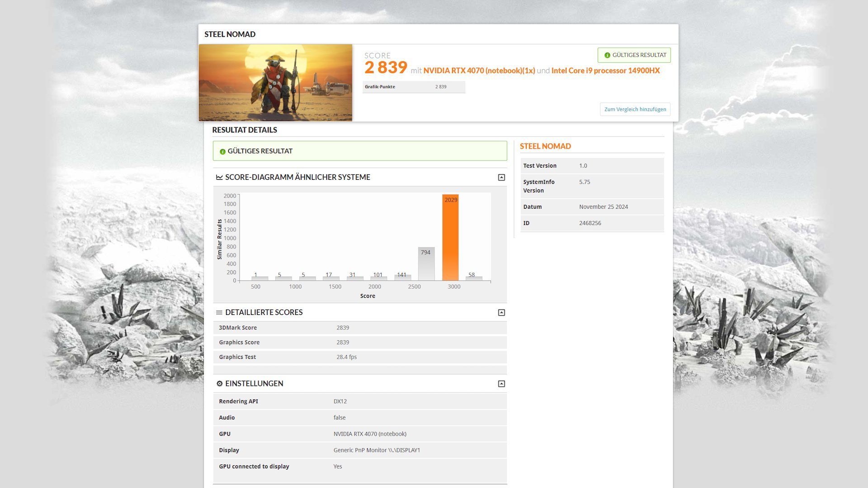Click the Display value Generic PnP Monitor
This screenshot has width=868, height=488.
pyautogui.click(x=377, y=450)
